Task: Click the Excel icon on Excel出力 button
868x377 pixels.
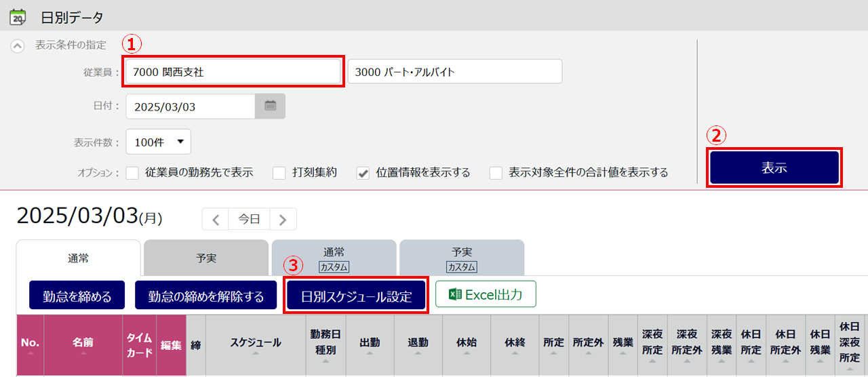Action: (455, 294)
